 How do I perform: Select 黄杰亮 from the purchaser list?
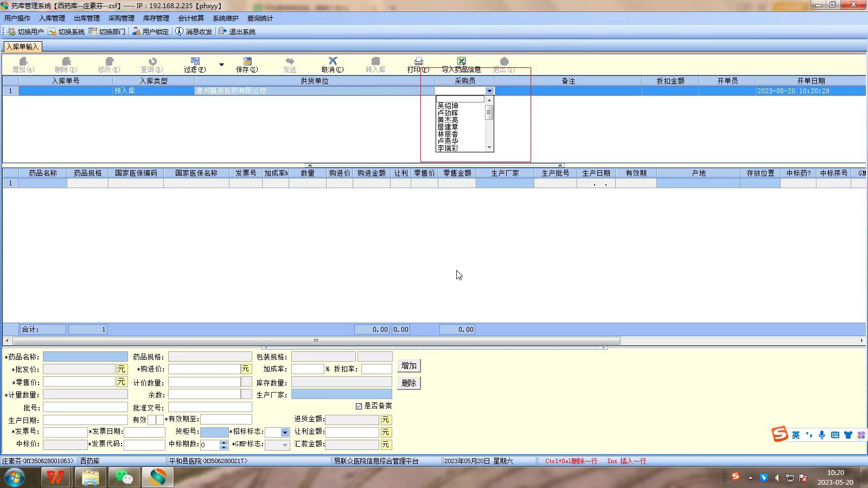click(x=448, y=120)
